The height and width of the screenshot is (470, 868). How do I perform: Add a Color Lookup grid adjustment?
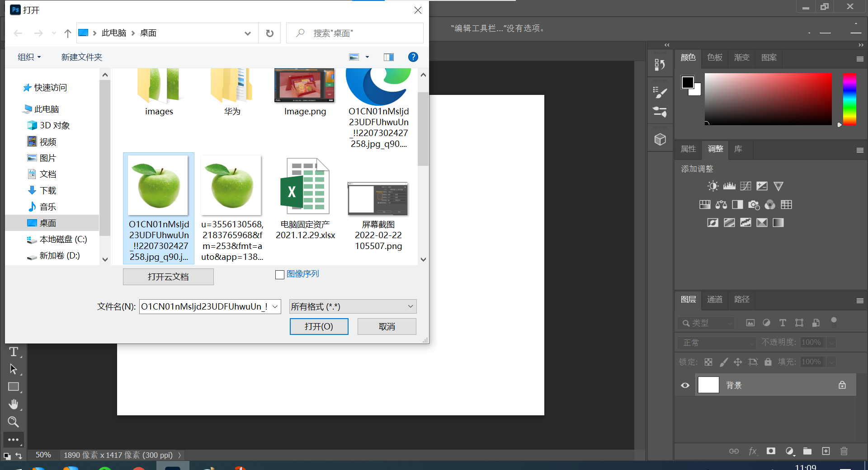pyautogui.click(x=786, y=205)
